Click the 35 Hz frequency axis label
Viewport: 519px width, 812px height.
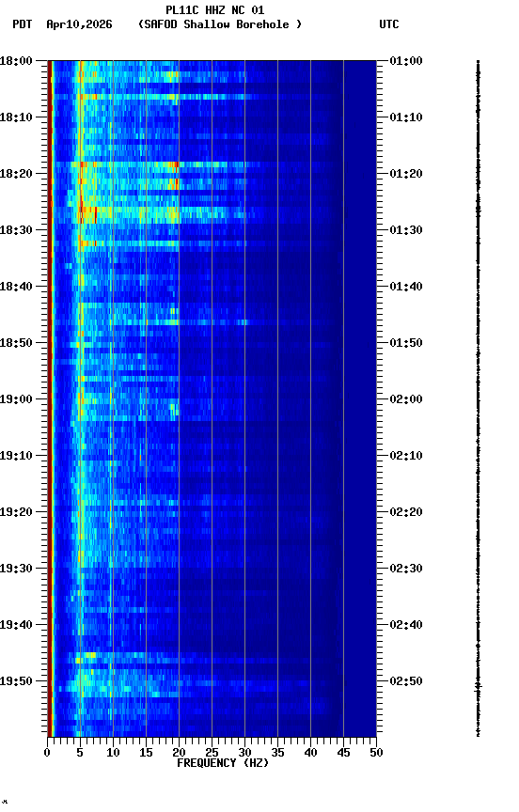coord(277,753)
